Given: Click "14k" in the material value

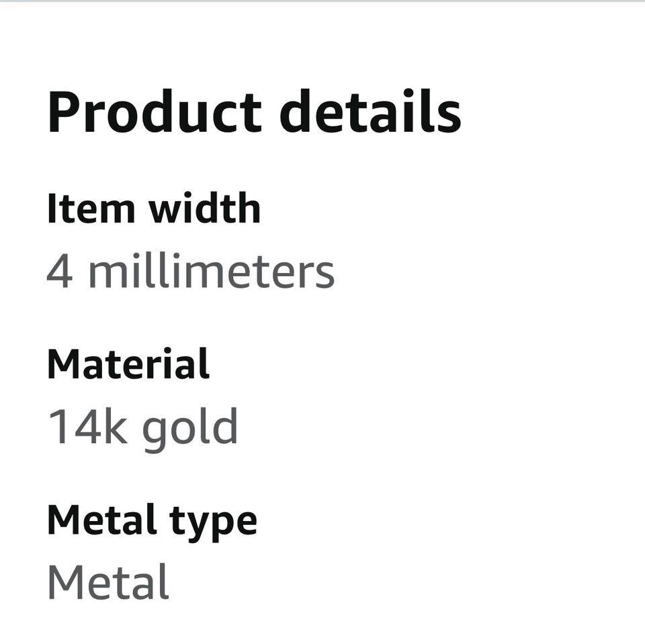Looking at the screenshot, I should point(87,427).
